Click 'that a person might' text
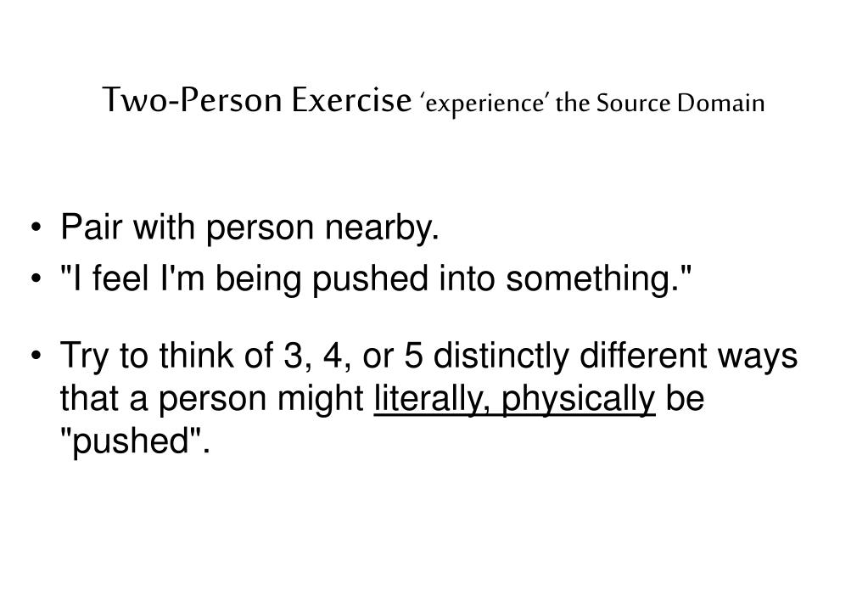The height and width of the screenshot is (601, 868). [211, 399]
